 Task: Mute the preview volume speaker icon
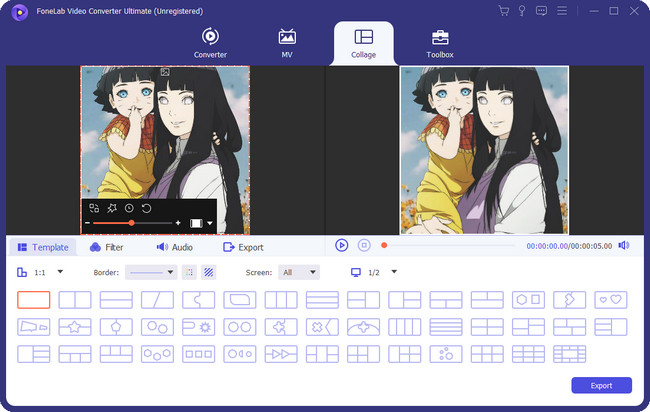(x=624, y=245)
